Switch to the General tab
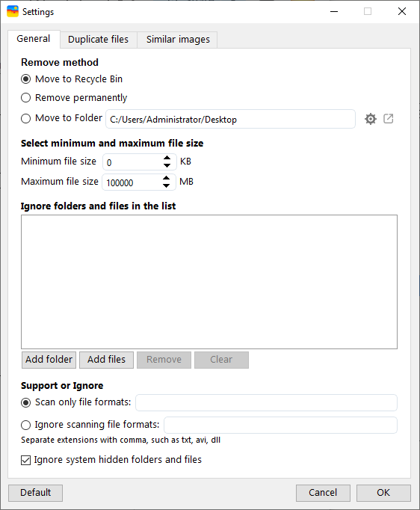The image size is (420, 510). click(34, 39)
